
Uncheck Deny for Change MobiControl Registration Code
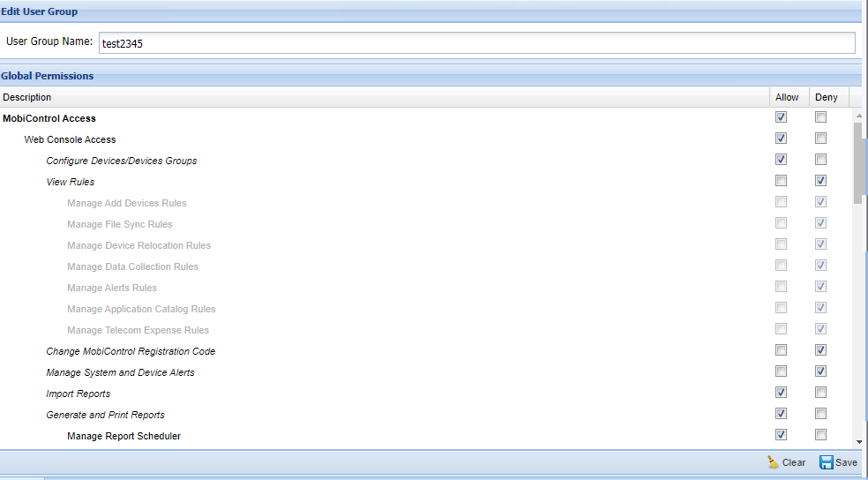coord(821,350)
